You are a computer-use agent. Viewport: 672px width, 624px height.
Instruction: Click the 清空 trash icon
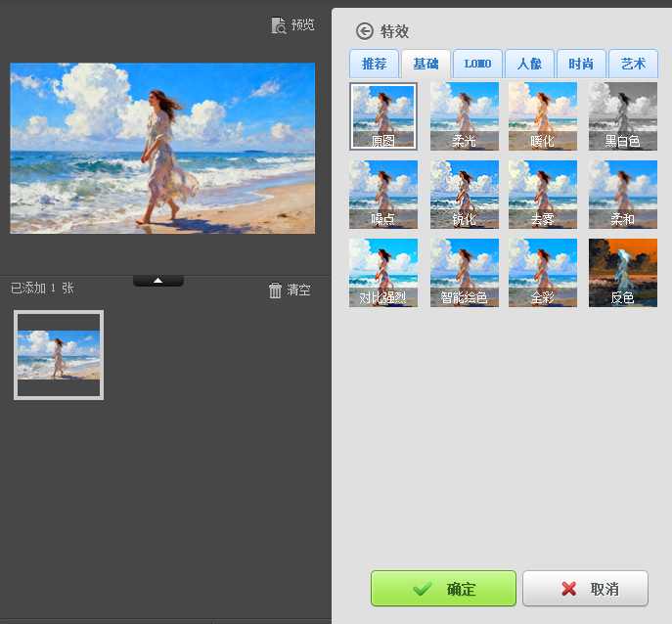276,290
